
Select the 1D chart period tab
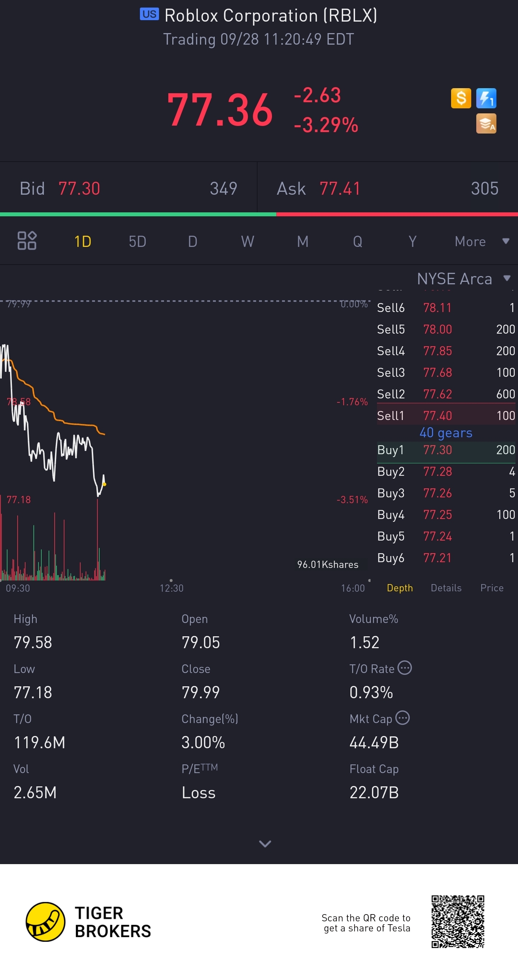(x=82, y=241)
